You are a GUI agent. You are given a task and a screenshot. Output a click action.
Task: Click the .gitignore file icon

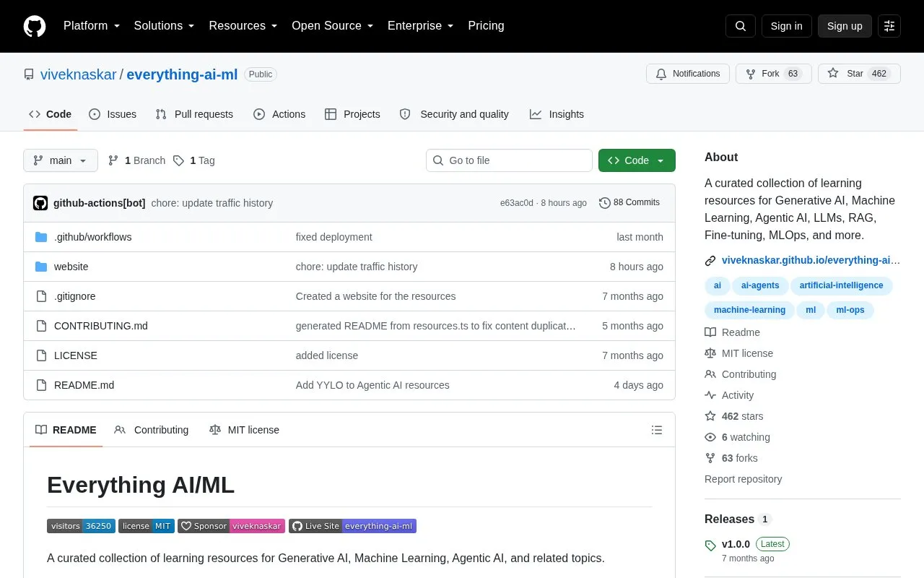pyautogui.click(x=41, y=296)
